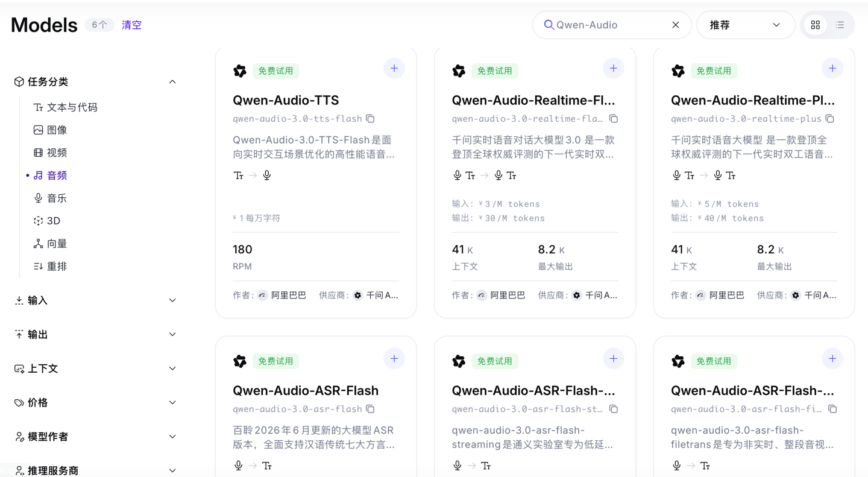
Task: Add the qwen-audio-3.0-asr-flash-st... model via plus
Action: [613, 358]
